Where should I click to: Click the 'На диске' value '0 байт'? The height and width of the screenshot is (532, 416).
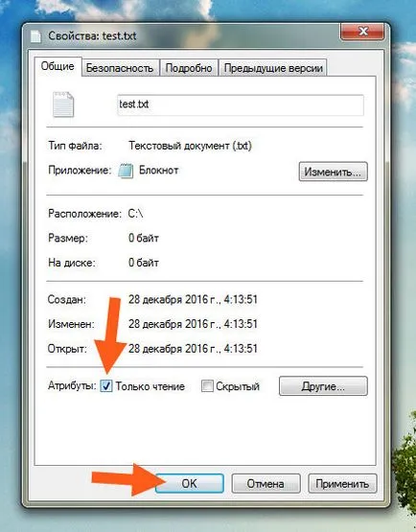tap(144, 263)
